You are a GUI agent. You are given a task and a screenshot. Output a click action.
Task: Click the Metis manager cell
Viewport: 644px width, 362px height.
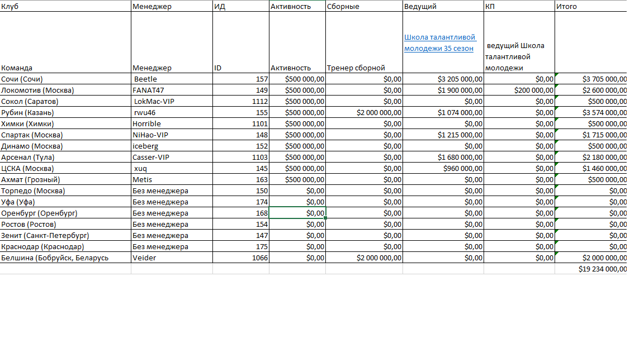171,179
